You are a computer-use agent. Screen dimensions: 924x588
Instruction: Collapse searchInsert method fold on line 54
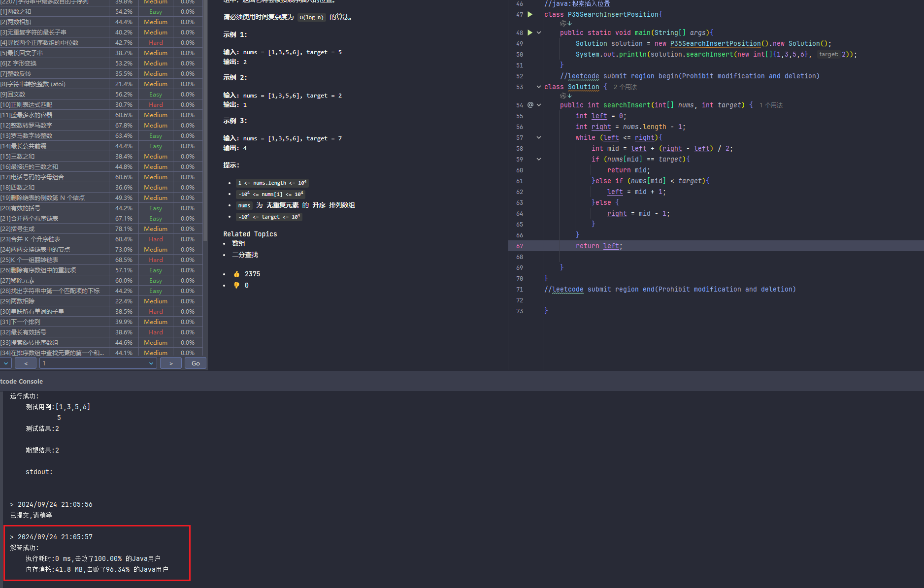point(539,105)
